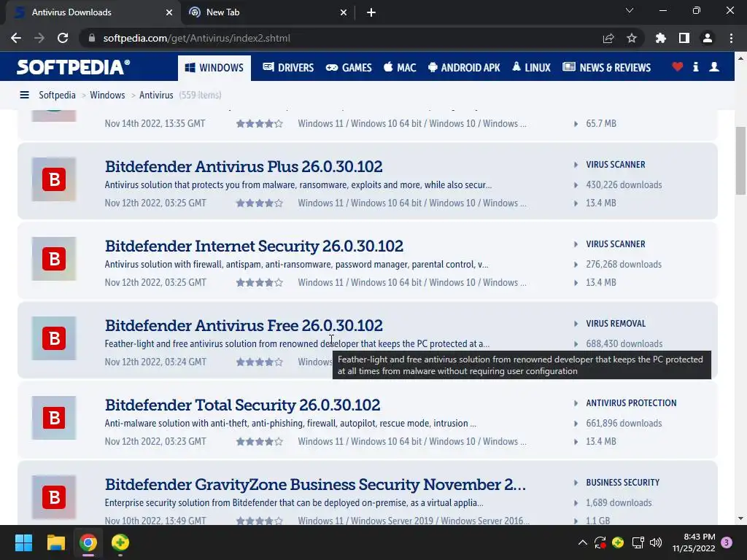The height and width of the screenshot is (560, 747).
Task: Open the LINUX section
Action: pos(531,68)
